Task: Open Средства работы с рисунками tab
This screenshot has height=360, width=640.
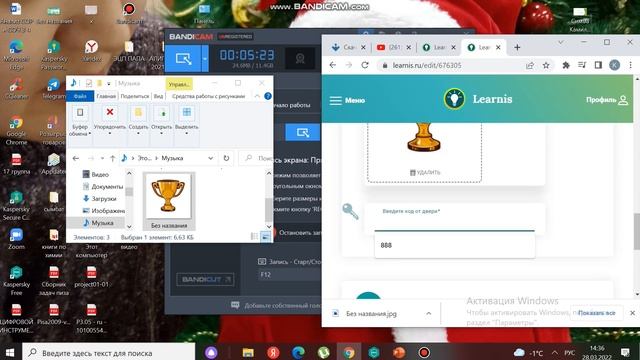Action: 208,96
